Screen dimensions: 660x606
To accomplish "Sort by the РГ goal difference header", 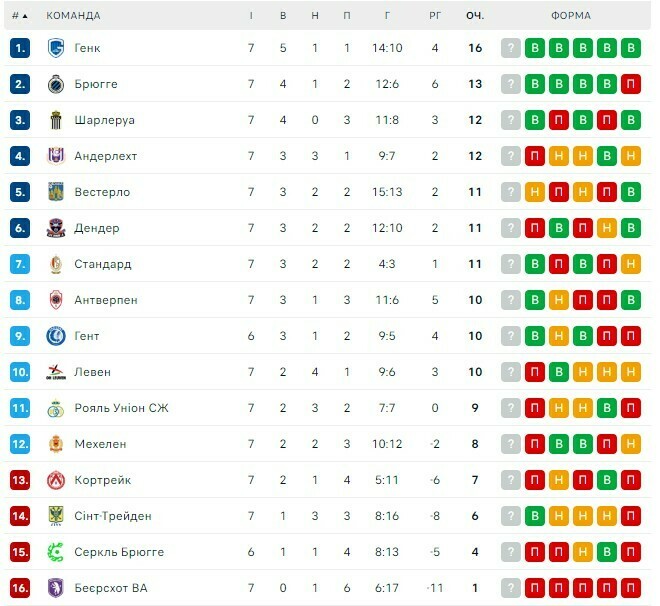I will 435,16.
